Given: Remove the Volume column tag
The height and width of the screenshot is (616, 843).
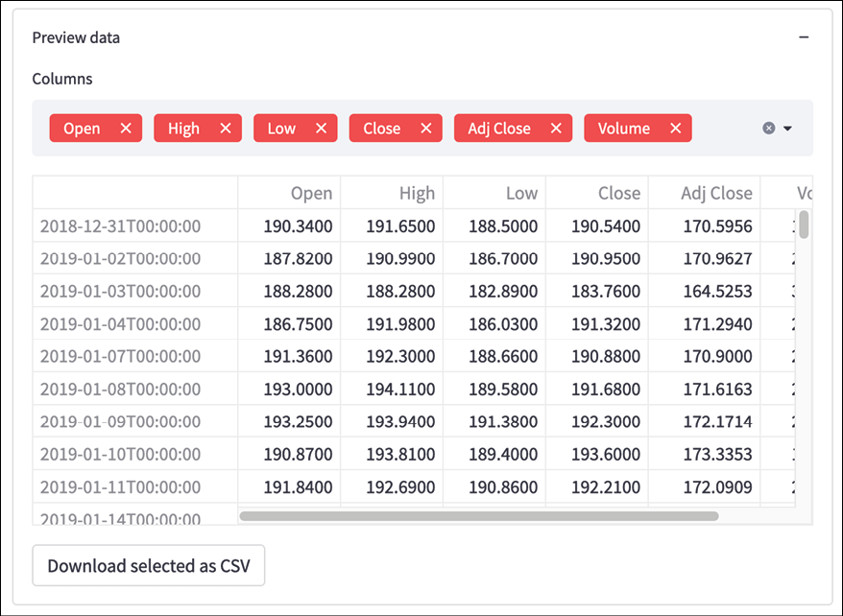Looking at the screenshot, I should (676, 129).
